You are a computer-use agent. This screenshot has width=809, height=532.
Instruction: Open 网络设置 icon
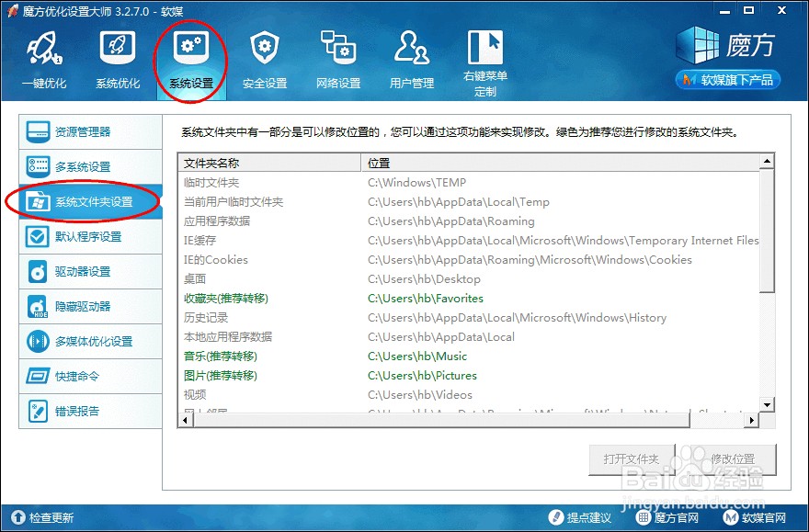[x=338, y=48]
